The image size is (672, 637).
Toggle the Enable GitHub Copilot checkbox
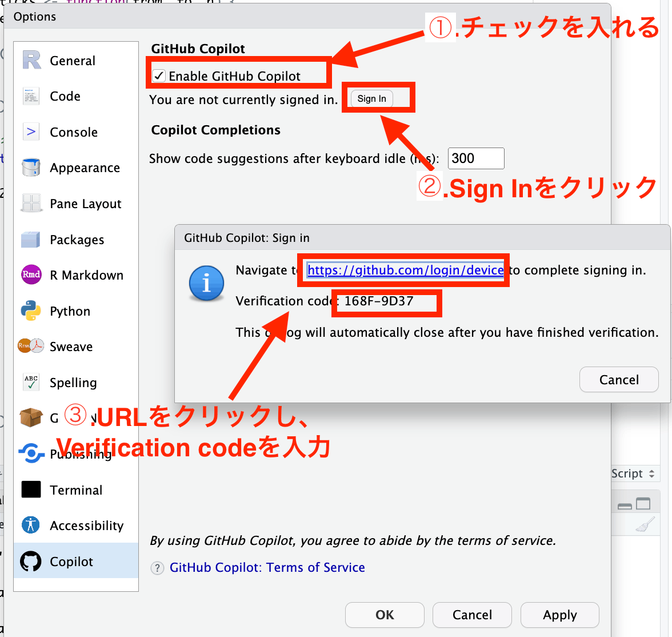159,76
